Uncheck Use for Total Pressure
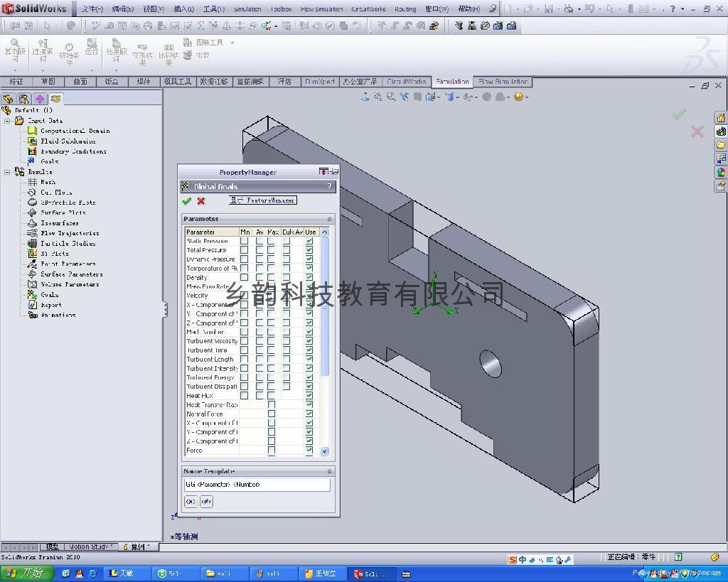The width and height of the screenshot is (728, 582). point(309,249)
